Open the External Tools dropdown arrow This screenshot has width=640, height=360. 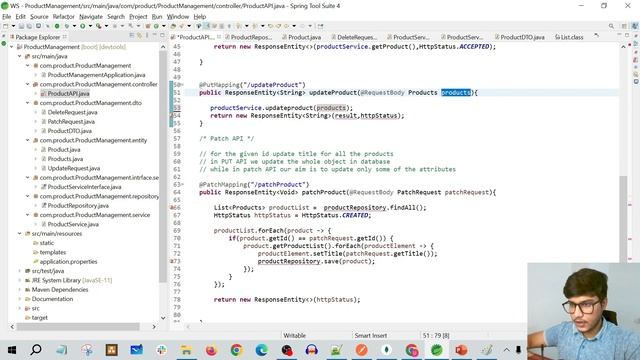click(106, 26)
